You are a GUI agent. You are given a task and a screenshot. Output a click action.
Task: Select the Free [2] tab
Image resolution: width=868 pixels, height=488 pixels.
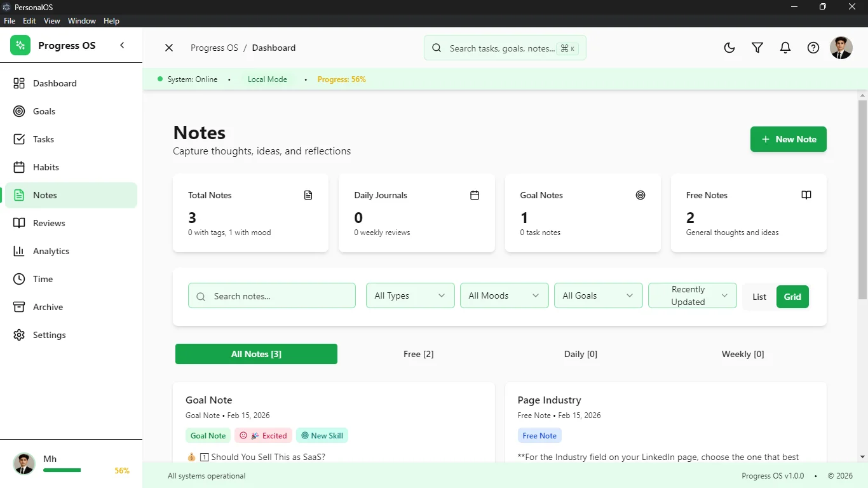(418, 354)
